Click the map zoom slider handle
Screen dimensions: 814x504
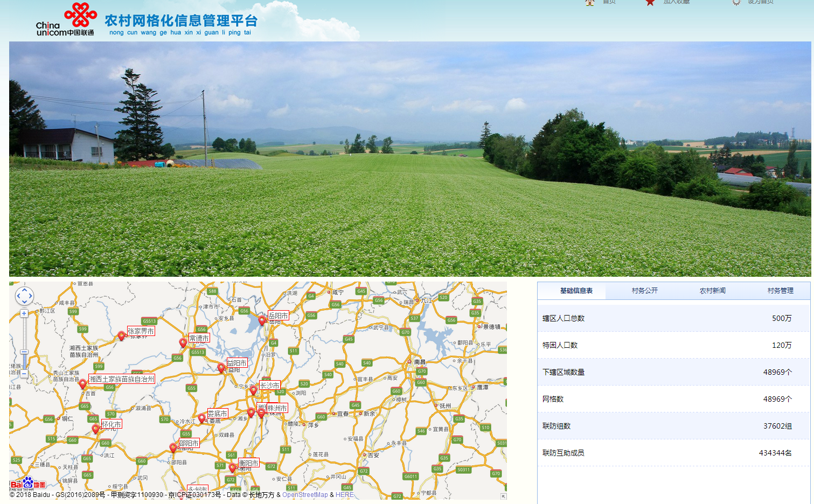[x=24, y=352]
